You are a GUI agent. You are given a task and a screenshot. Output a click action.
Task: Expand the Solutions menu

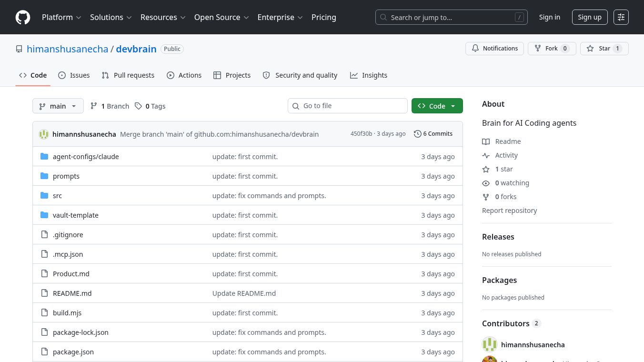pyautogui.click(x=111, y=17)
